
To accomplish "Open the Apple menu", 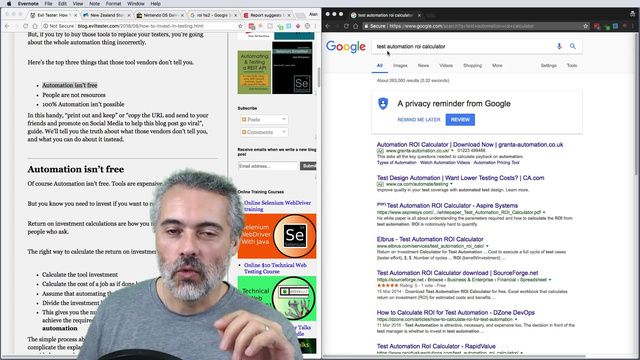I will (9, 4).
